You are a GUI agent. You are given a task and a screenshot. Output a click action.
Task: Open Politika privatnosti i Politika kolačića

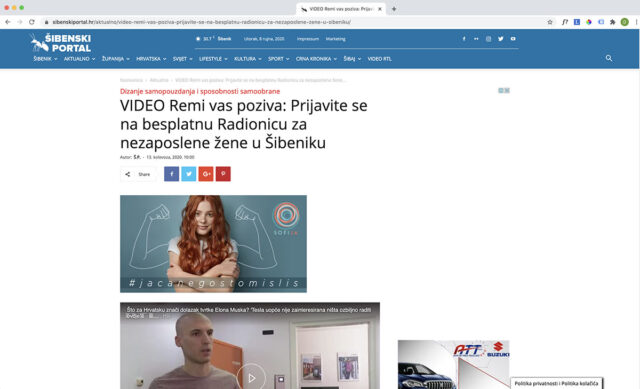pyautogui.click(x=556, y=383)
